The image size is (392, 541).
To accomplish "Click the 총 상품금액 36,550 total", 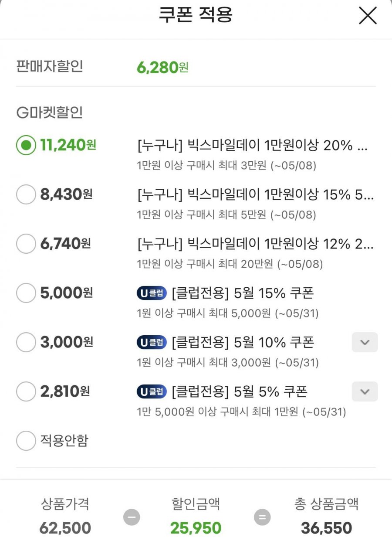I will click(326, 528).
